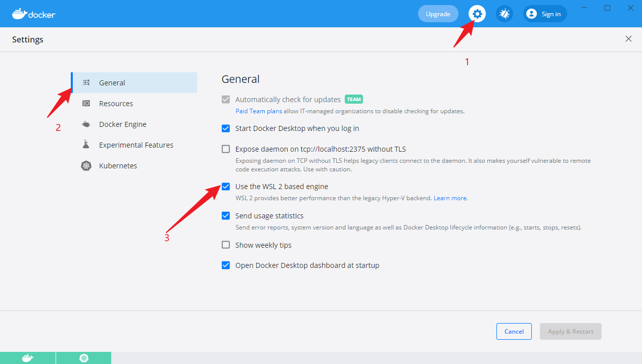The height and width of the screenshot is (364, 642).
Task: Click the Experimental Features flask icon
Action: tap(86, 145)
